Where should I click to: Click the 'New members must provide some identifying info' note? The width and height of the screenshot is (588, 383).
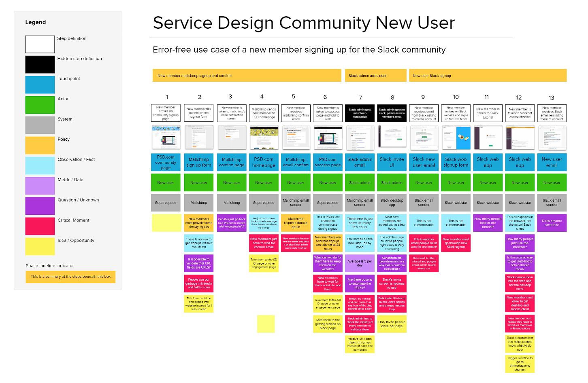coord(199,223)
